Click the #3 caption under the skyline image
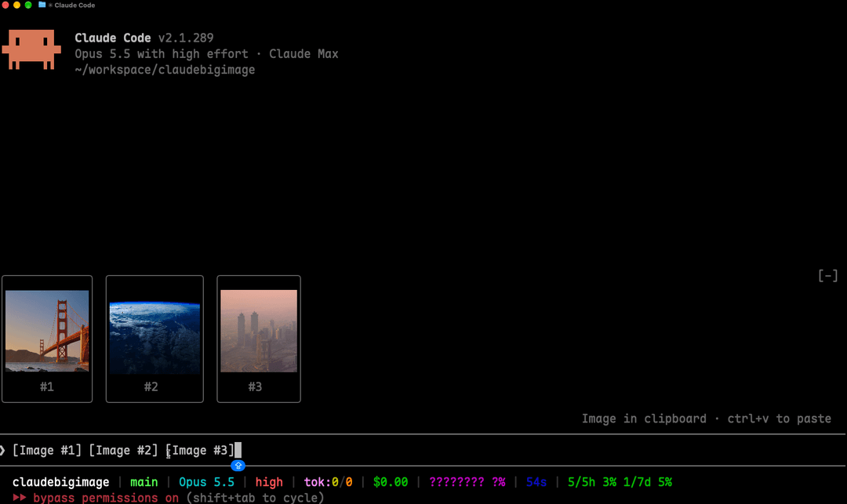The image size is (847, 504). 255,387
